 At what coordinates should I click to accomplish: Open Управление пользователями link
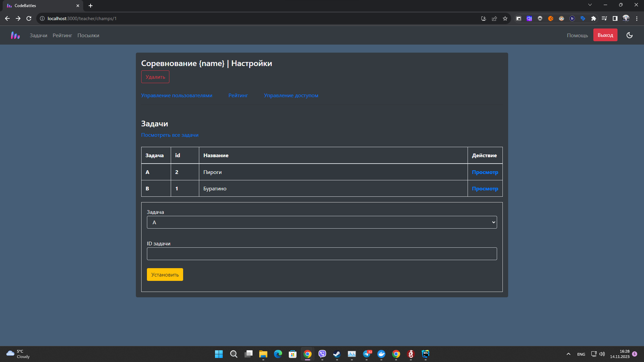pos(176,96)
